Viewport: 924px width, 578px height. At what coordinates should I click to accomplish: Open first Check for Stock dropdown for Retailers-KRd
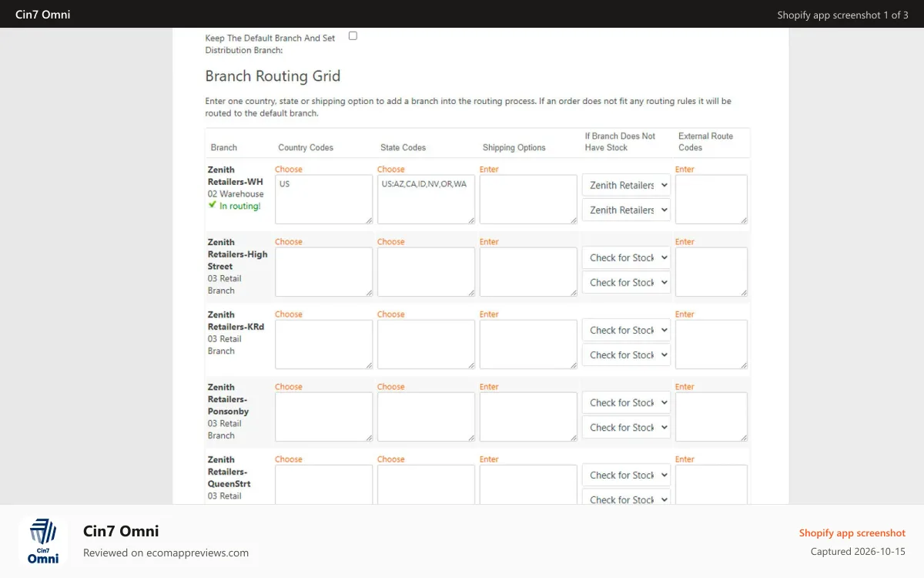pos(626,330)
